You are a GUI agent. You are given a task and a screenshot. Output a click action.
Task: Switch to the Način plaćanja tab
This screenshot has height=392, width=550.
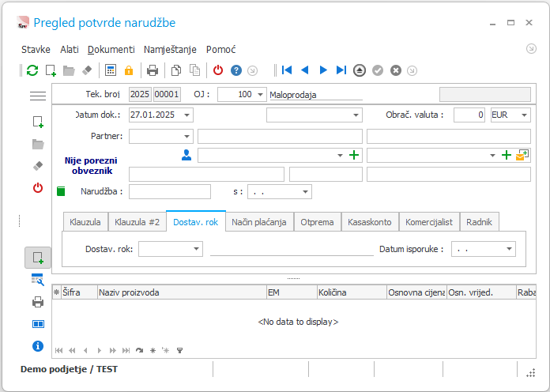coord(259,222)
